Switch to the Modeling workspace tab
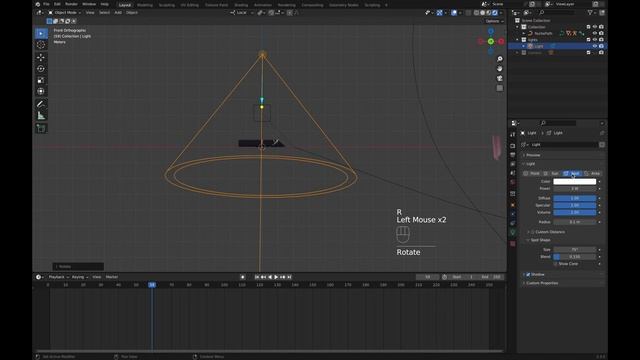 click(144, 5)
